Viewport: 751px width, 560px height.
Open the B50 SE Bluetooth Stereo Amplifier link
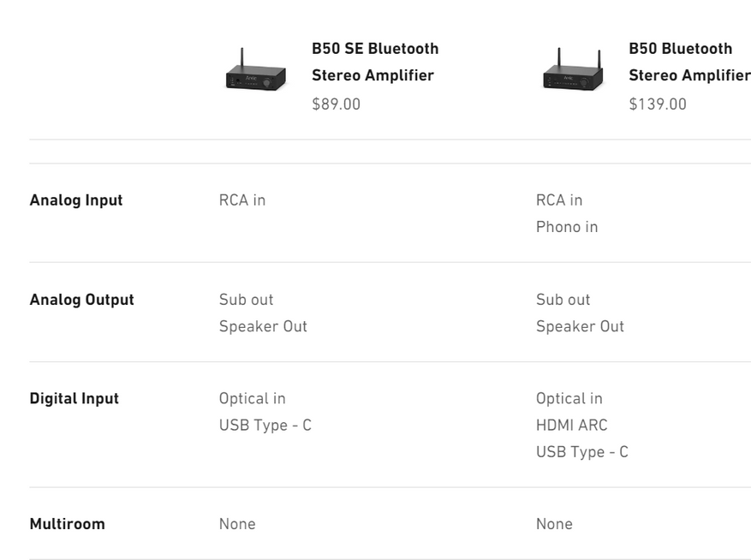coord(374,62)
